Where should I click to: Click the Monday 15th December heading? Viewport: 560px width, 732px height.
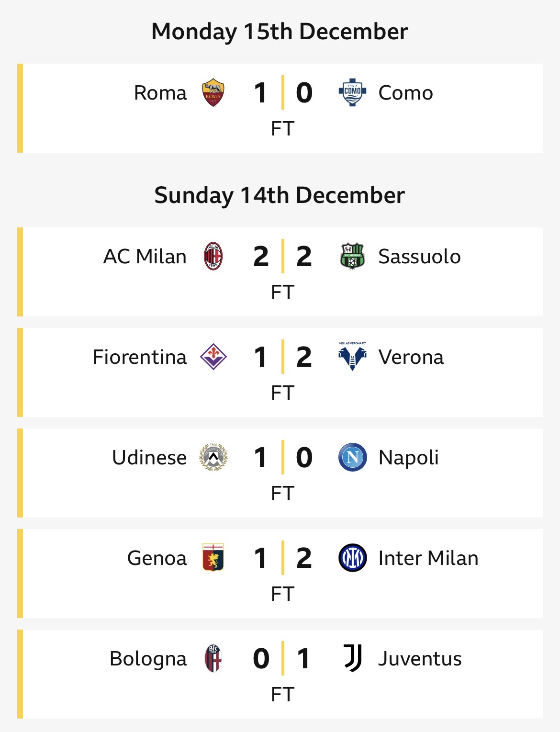click(x=280, y=32)
